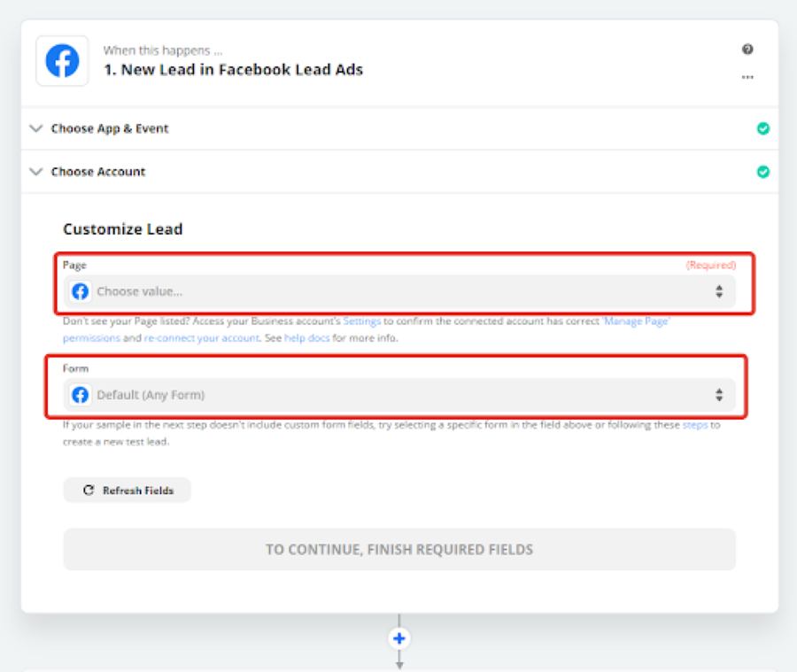Click the Refresh Fields button
Screen dimensions: 797x672
tap(127, 490)
